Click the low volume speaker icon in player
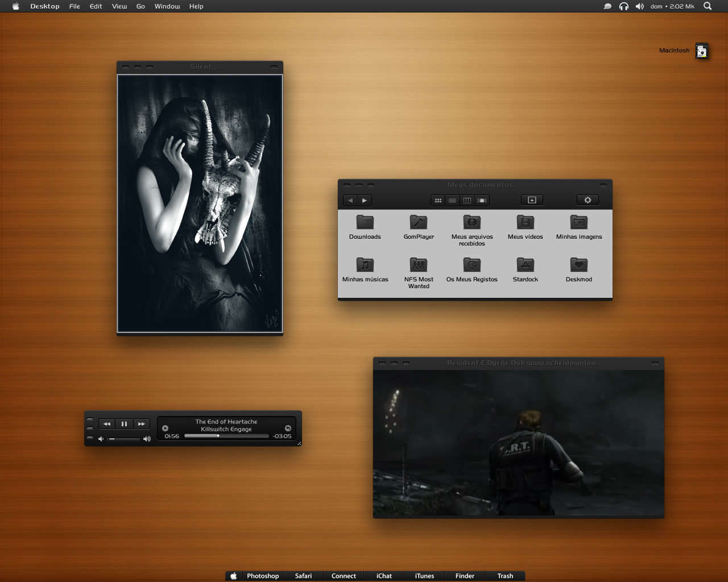 click(x=101, y=439)
